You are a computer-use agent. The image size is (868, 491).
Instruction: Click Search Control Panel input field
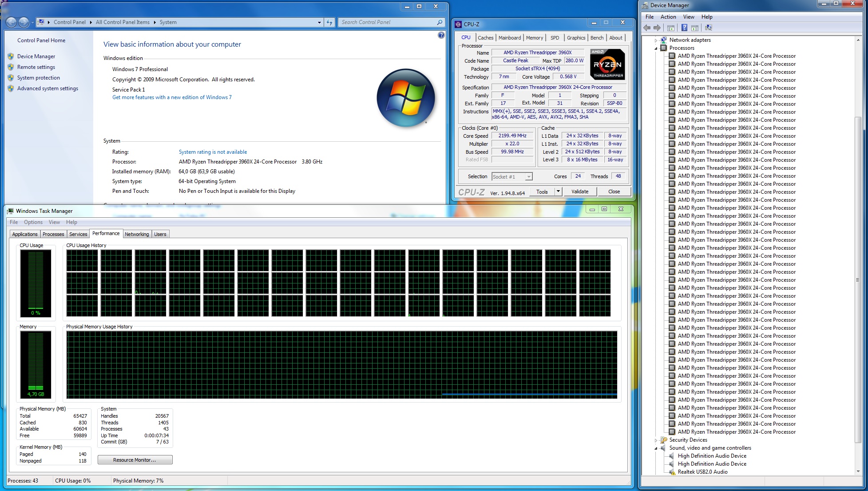click(387, 22)
